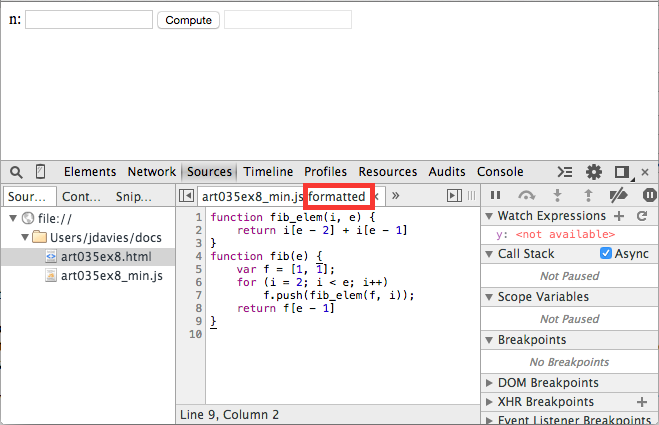Switch to the Timeline tab

[268, 172]
